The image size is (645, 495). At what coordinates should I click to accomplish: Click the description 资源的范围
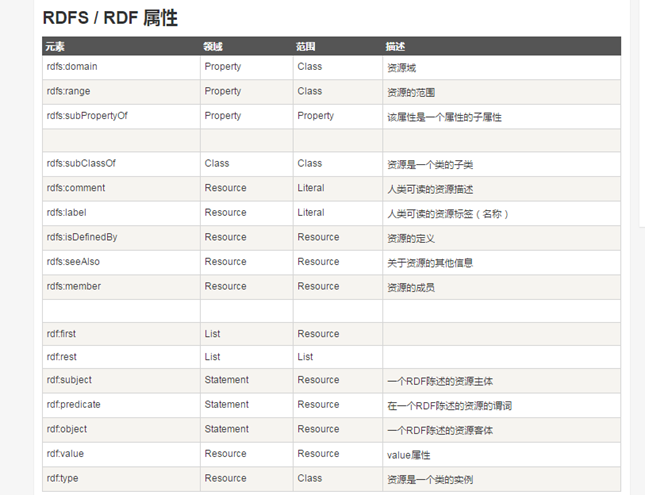(411, 93)
